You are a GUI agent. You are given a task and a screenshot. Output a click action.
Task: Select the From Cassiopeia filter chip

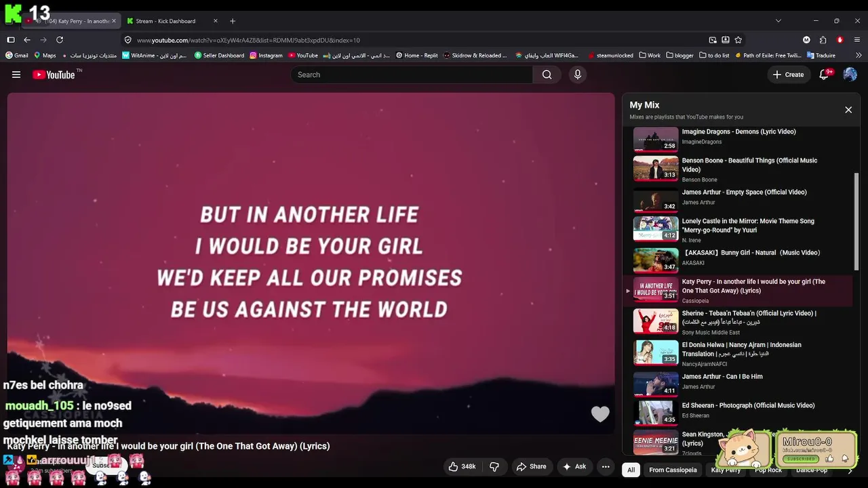(673, 470)
